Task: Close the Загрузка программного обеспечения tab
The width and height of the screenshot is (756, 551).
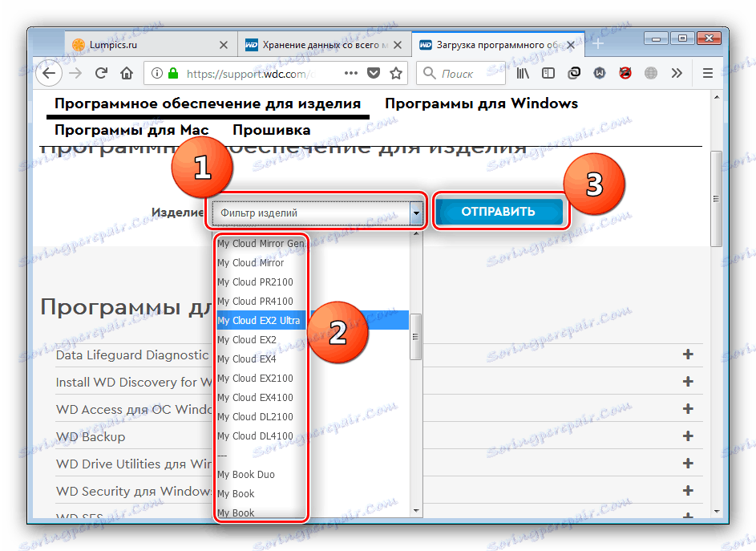Action: 571,45
